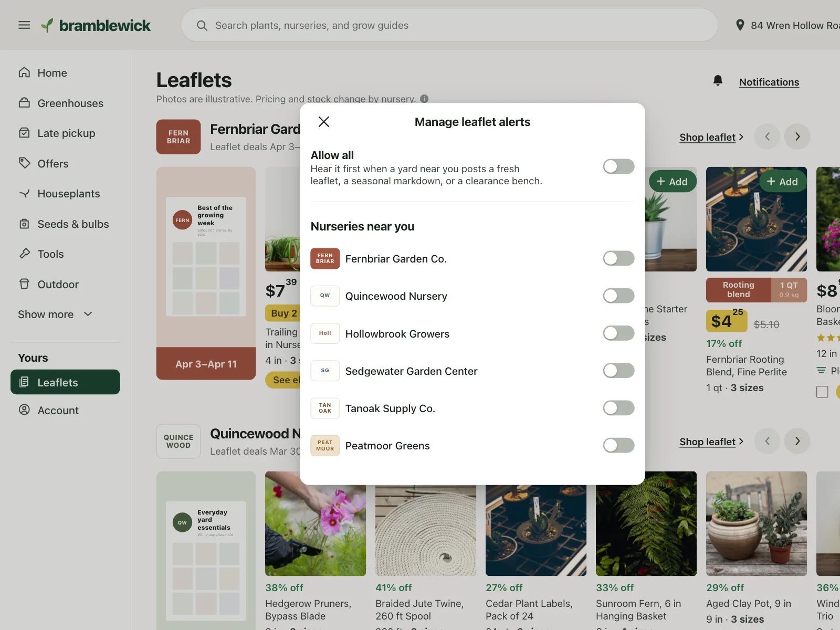
Task: Click the Tanoak logo in the dialog
Action: pyautogui.click(x=325, y=408)
